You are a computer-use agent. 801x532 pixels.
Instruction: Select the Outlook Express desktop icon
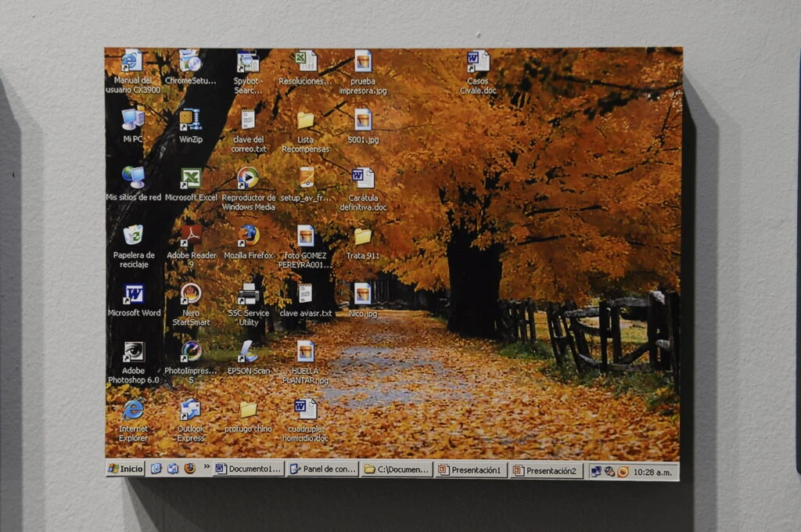(x=190, y=409)
